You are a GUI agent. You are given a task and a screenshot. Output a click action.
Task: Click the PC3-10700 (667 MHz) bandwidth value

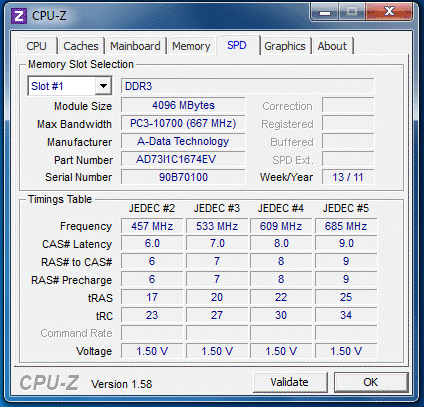(183, 123)
